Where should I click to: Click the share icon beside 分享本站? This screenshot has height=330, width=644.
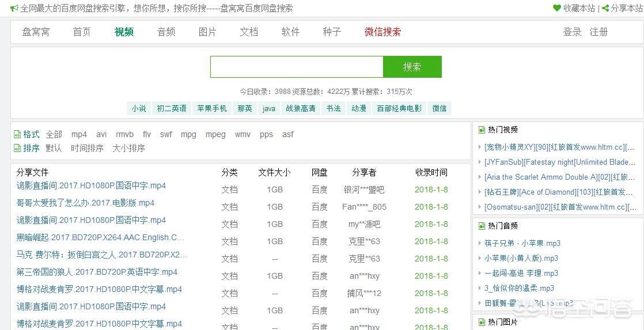(605, 8)
